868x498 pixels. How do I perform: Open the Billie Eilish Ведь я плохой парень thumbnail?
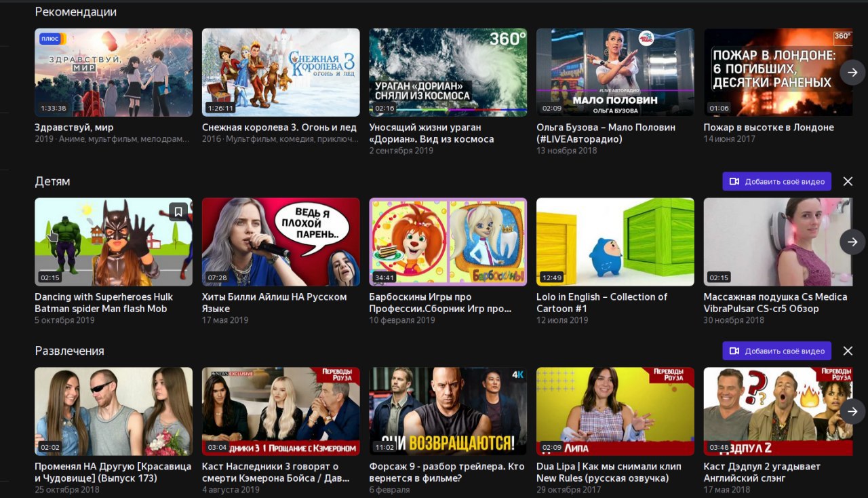[x=281, y=242]
